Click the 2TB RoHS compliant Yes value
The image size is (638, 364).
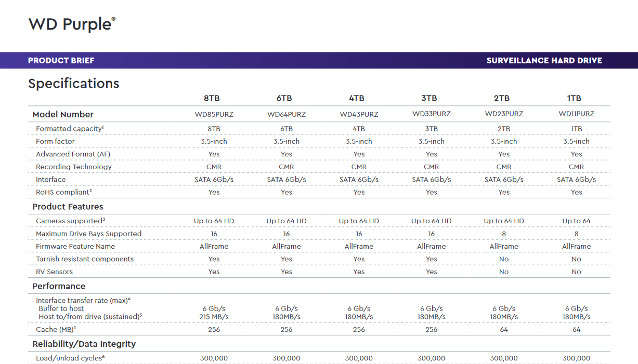click(504, 192)
